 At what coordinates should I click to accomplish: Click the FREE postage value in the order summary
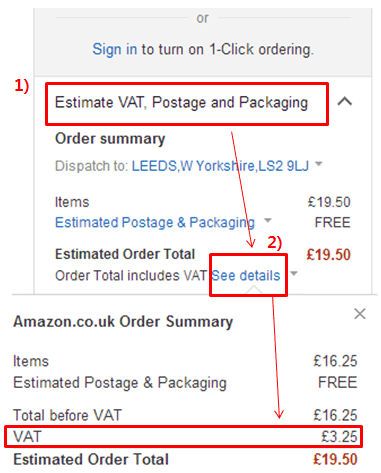(x=333, y=222)
